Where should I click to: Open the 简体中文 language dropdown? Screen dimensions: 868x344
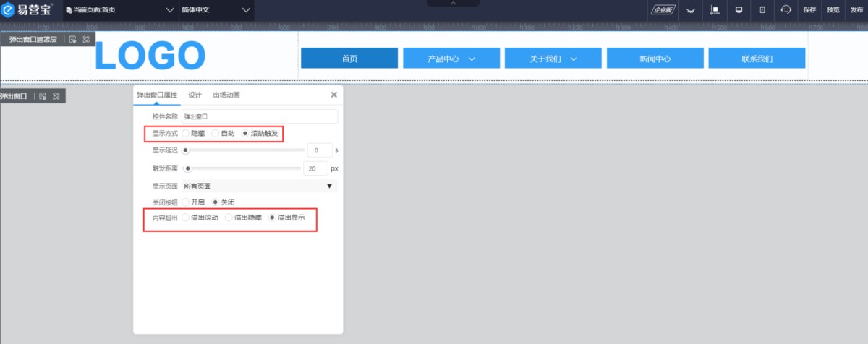coord(216,10)
